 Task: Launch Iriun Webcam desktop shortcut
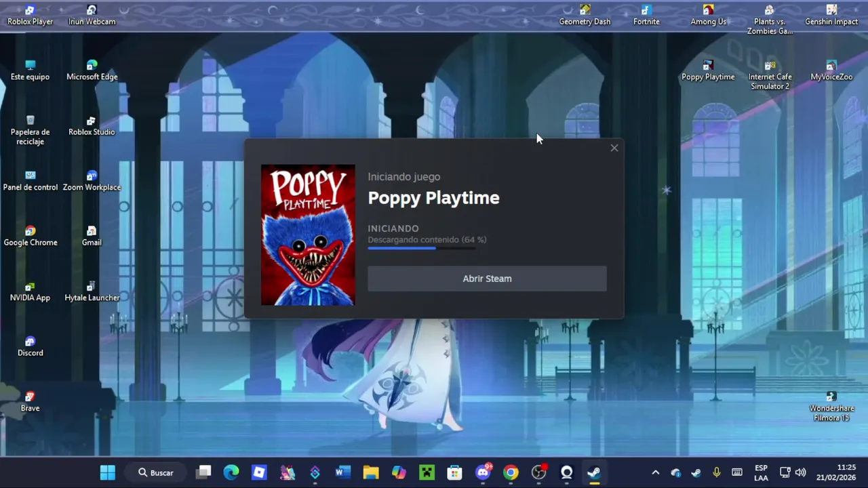(x=92, y=16)
